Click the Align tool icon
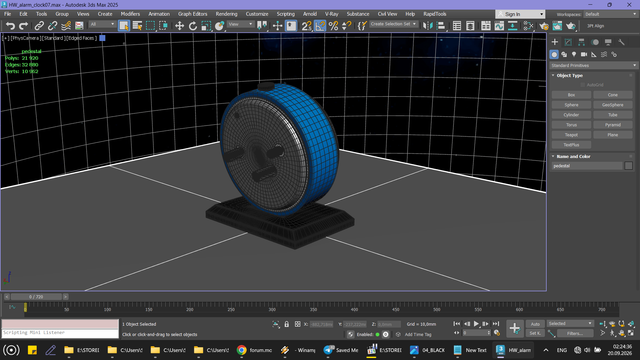The image size is (640, 360). pyautogui.click(x=441, y=26)
